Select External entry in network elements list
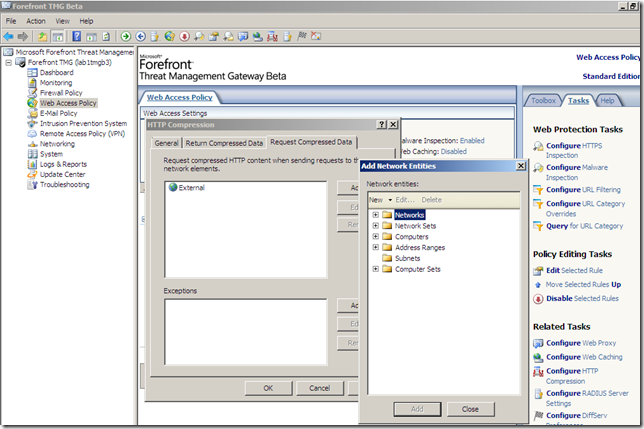 [x=187, y=188]
